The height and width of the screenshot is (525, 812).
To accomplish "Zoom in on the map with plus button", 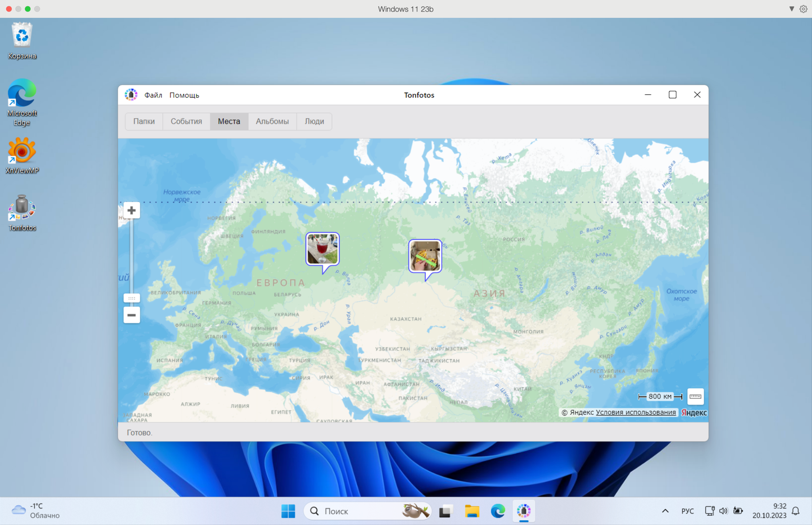I will pos(132,210).
